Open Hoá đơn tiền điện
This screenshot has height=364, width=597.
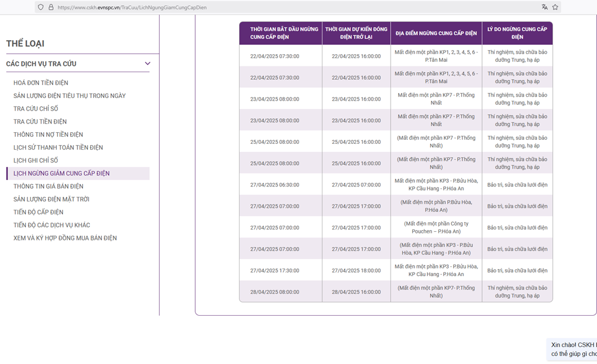[41, 83]
